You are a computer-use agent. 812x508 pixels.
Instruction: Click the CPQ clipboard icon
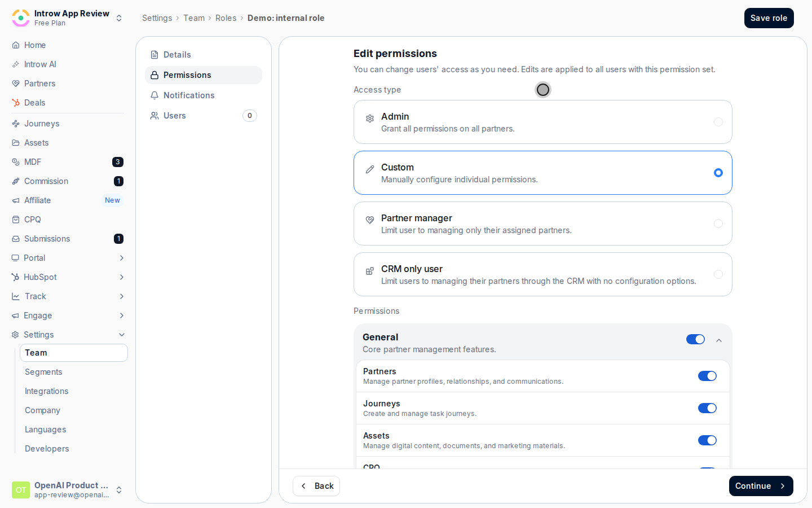[x=16, y=220]
